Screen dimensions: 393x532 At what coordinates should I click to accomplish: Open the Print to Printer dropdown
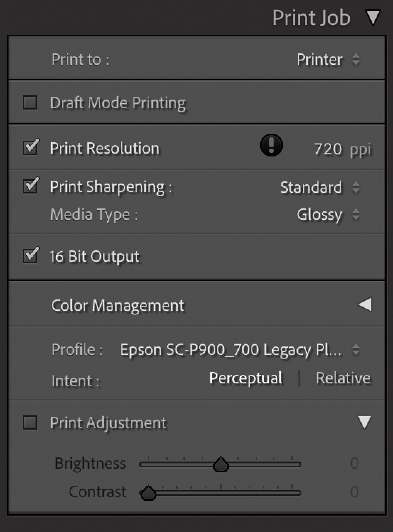click(328, 59)
